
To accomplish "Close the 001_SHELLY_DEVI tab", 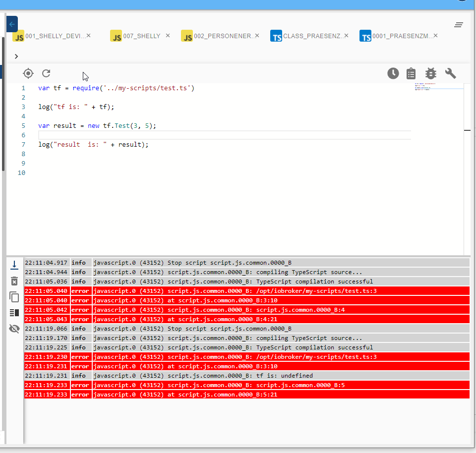I will (88, 36).
